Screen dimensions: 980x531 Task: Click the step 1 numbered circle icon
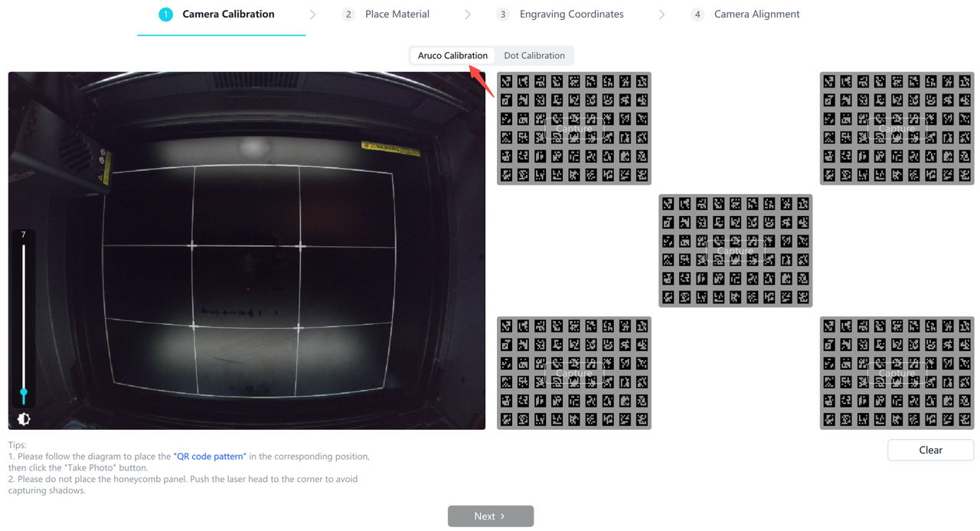(x=165, y=15)
